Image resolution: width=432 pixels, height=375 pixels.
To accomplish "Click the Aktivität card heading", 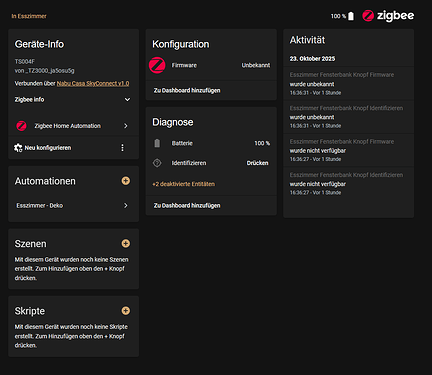I will (x=307, y=40).
